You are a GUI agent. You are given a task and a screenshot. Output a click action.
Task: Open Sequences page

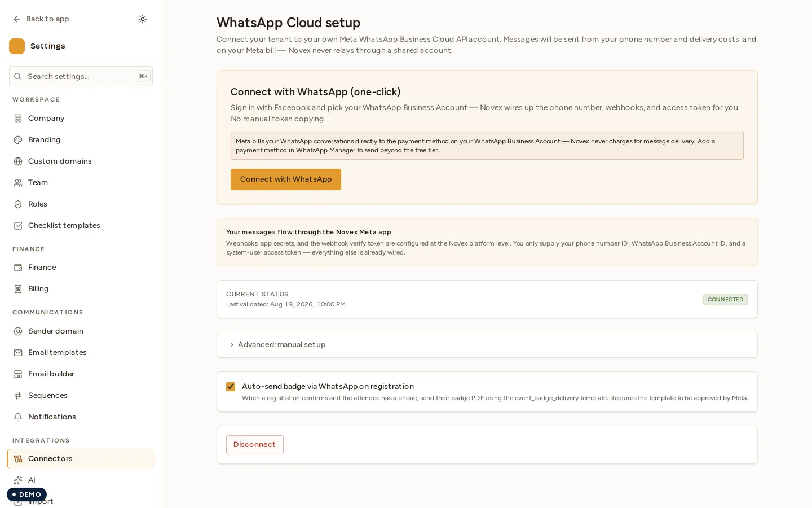81,396
